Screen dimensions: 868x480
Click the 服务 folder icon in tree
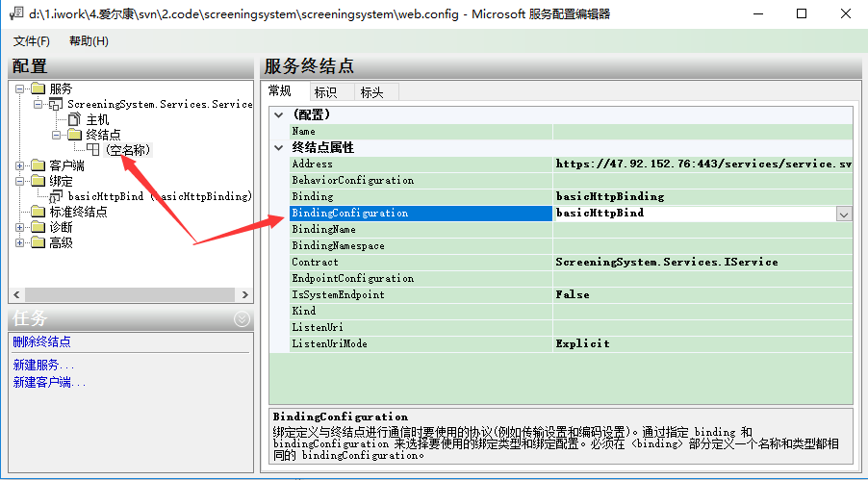[38, 88]
